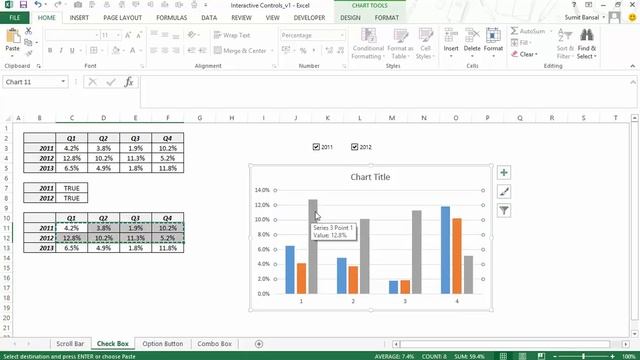Click the Paste clipboard icon
The height and width of the screenshot is (360, 640).
[13, 36]
